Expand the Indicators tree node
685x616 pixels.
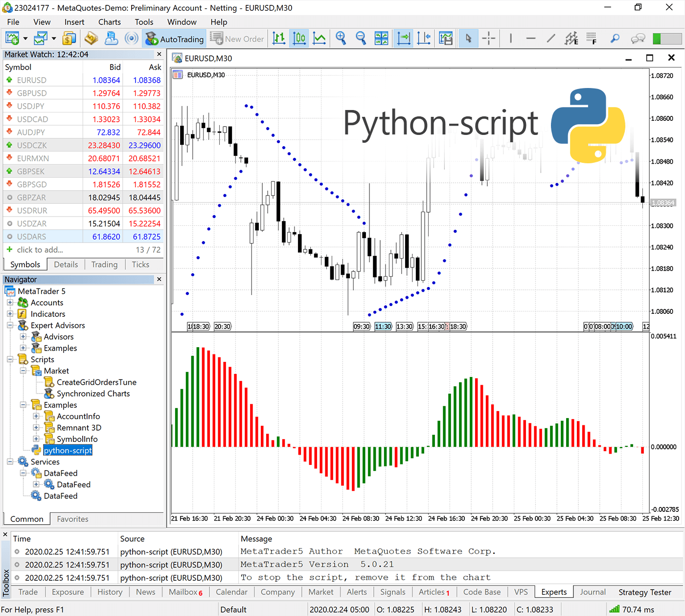[10, 314]
